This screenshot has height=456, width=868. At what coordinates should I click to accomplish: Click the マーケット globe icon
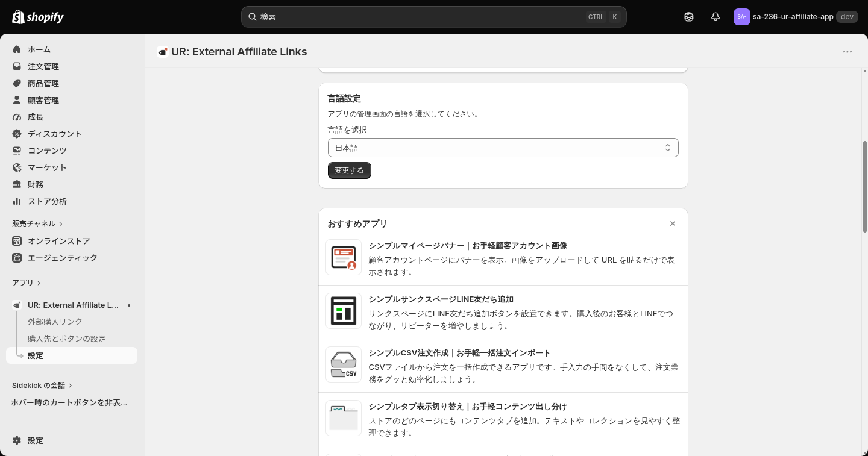click(x=17, y=167)
